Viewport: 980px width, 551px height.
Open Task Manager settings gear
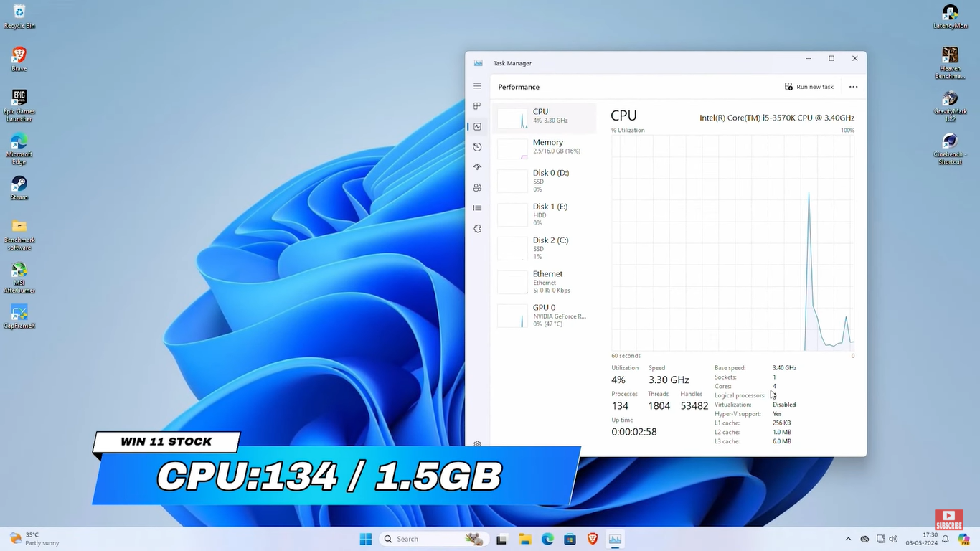477,445
